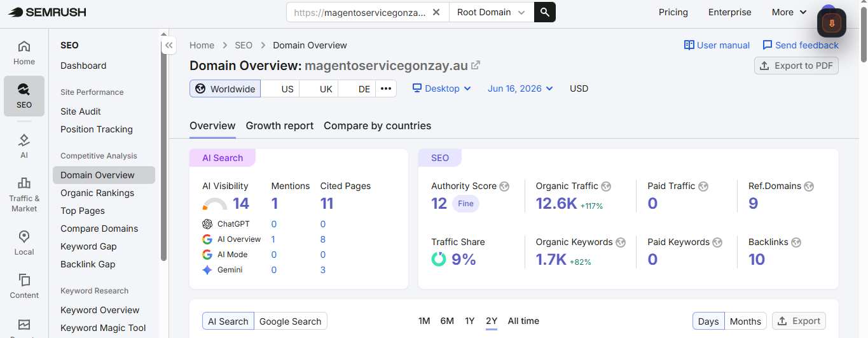Open the User manual

pyautogui.click(x=717, y=45)
